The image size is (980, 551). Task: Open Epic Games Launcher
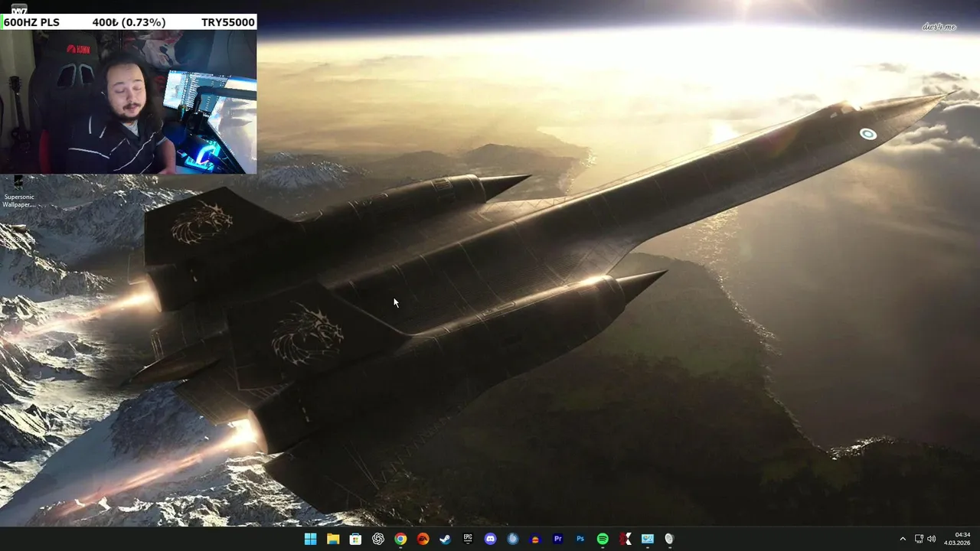pos(468,539)
